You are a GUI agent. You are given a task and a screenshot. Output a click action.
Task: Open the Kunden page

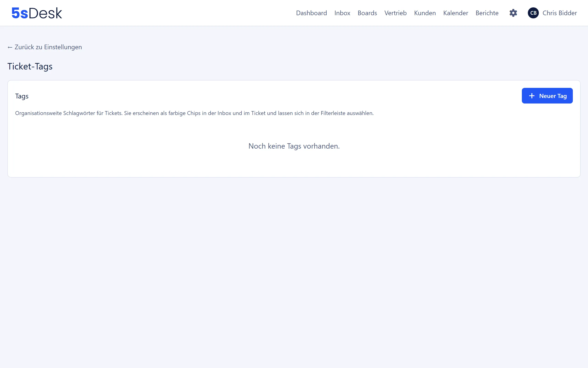(x=425, y=13)
